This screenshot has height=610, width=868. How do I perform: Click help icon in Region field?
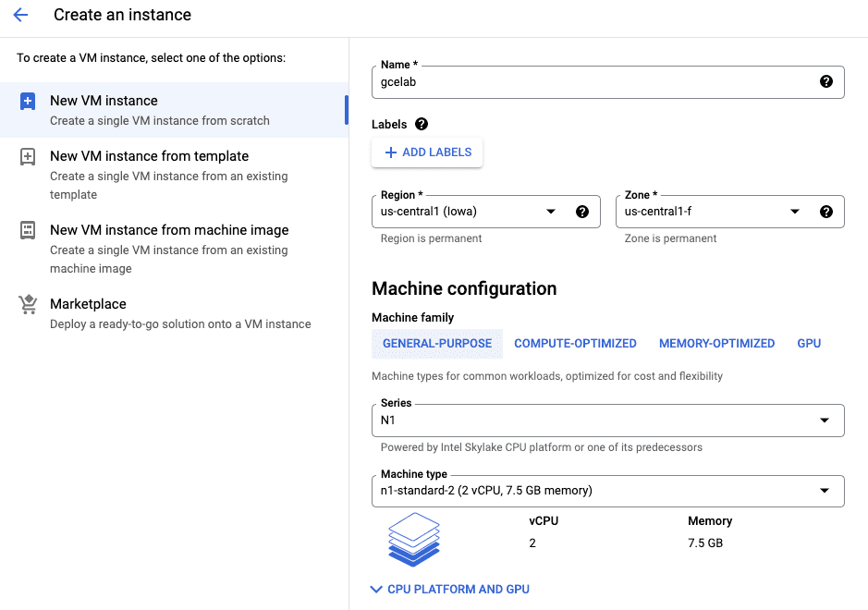582,212
